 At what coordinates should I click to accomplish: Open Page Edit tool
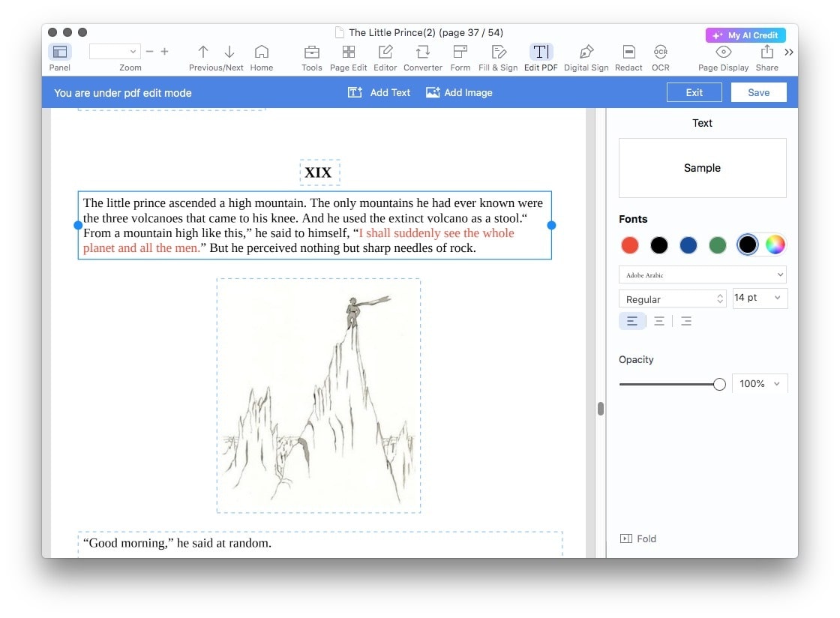[x=348, y=52]
